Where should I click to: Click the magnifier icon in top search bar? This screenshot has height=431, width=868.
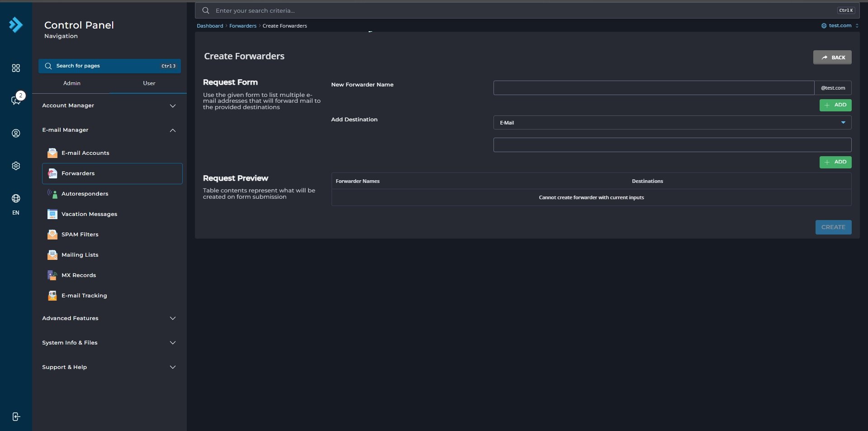(x=206, y=10)
